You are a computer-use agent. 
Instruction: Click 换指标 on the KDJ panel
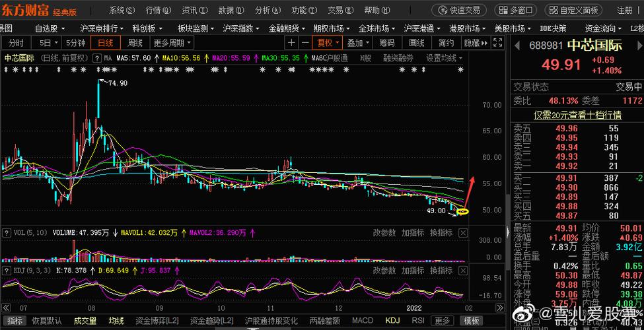[441, 271]
